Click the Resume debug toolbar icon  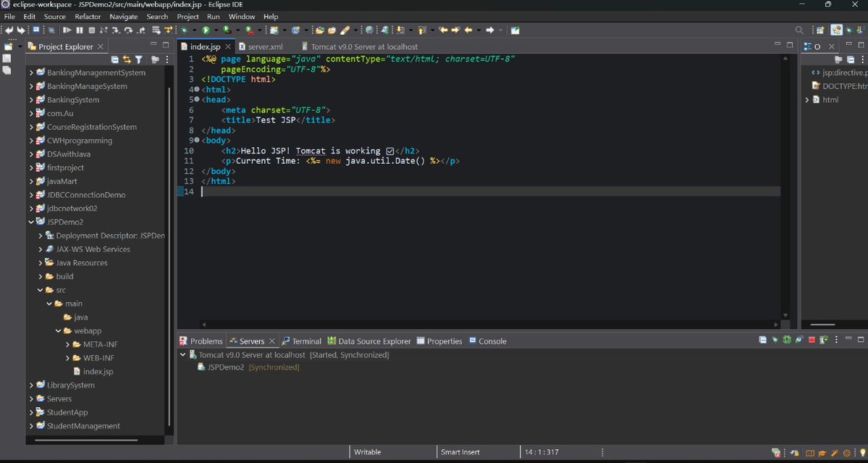point(67,30)
